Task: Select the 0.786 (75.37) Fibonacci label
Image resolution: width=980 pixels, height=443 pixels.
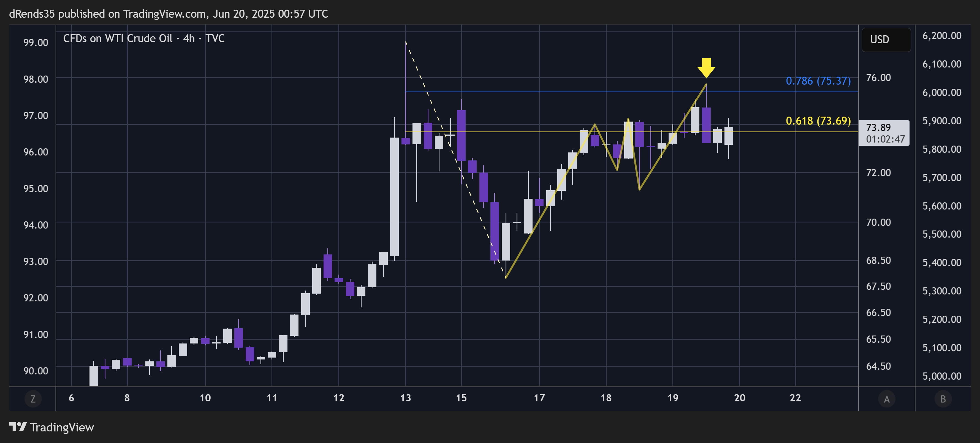Action: 818,81
